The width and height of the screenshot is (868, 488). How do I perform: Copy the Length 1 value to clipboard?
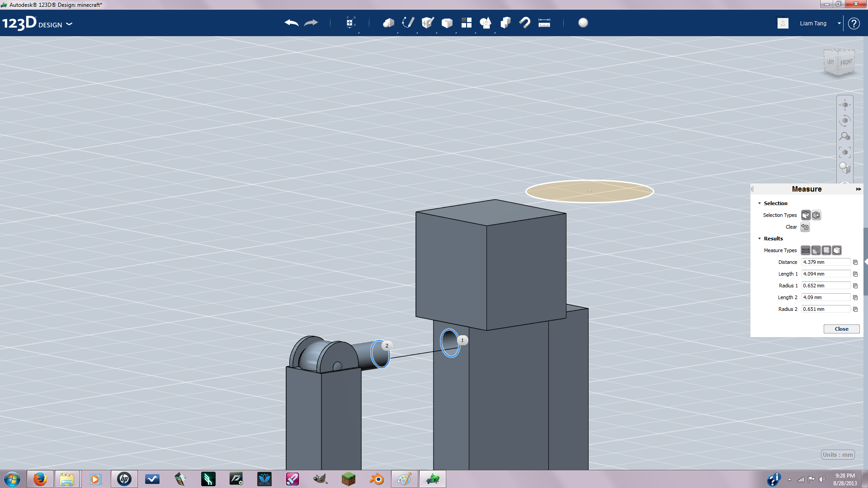[855, 274]
